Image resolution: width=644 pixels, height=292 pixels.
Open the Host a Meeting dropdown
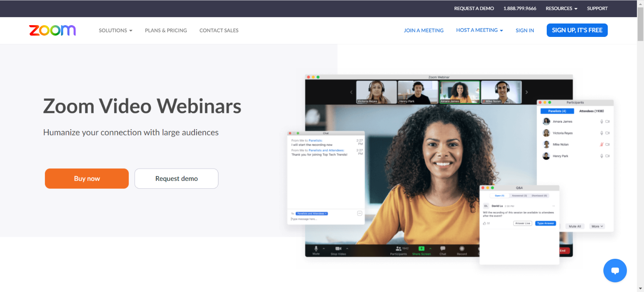point(479,30)
